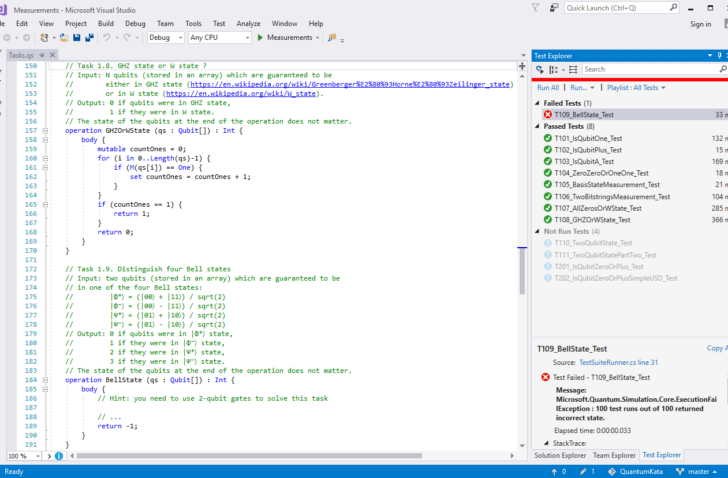The image size is (728, 478).
Task: Toggle auto-hide pin on Test Explorer
Action: tap(720, 56)
